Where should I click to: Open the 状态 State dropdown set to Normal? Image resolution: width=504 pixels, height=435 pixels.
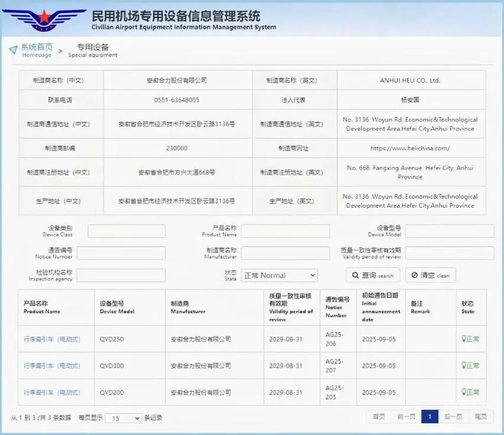[279, 275]
